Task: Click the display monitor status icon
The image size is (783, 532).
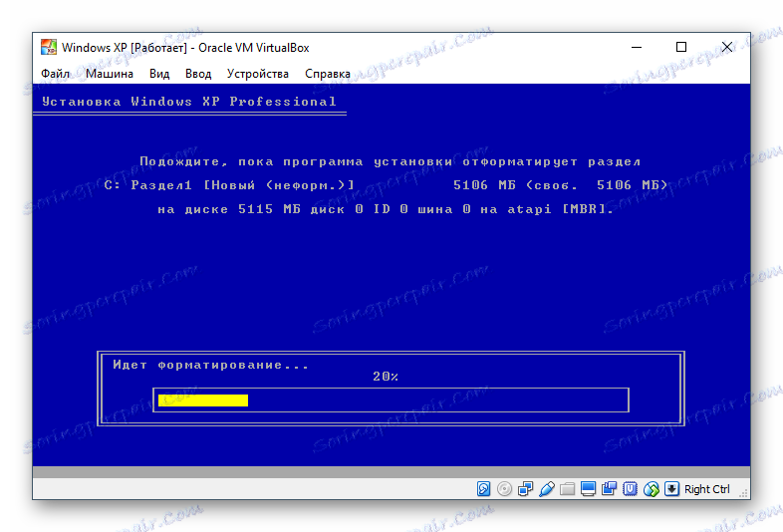Action: [589, 488]
